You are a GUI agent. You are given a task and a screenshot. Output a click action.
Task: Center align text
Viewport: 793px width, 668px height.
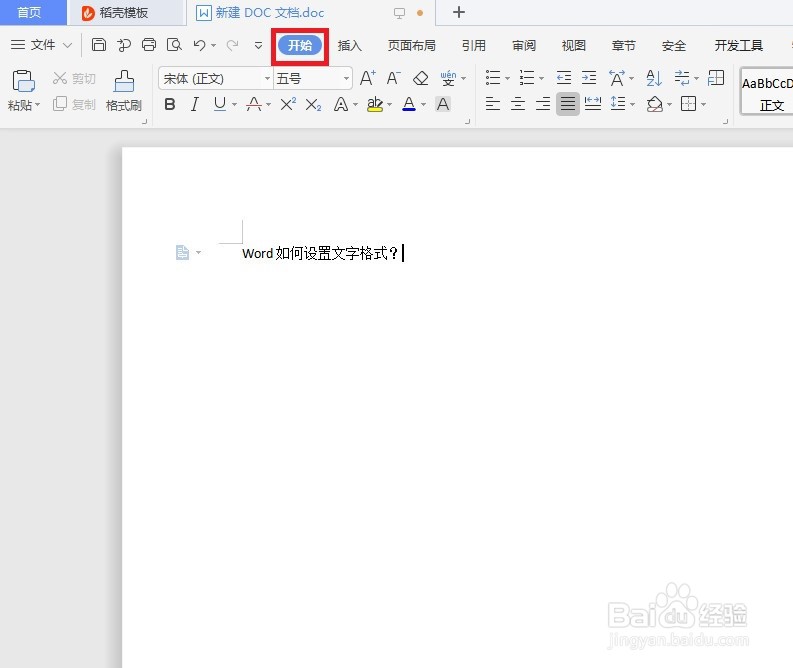(518, 104)
